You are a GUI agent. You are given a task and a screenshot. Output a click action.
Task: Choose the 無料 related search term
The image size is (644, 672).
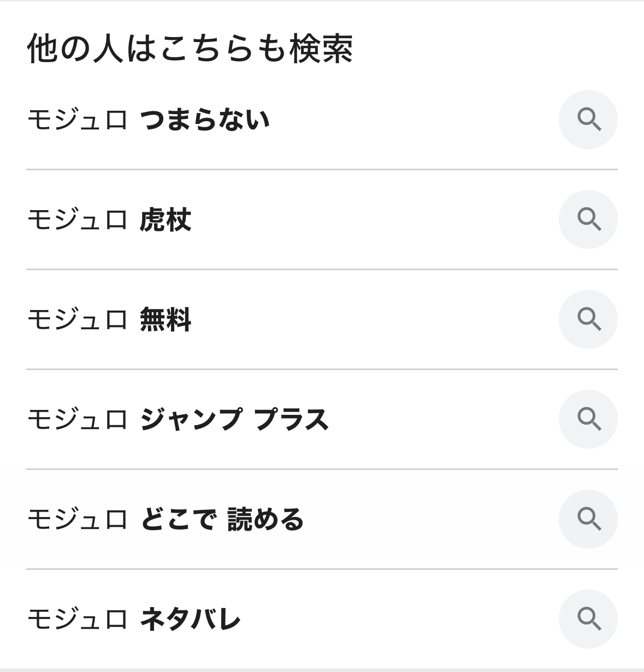tap(165, 320)
